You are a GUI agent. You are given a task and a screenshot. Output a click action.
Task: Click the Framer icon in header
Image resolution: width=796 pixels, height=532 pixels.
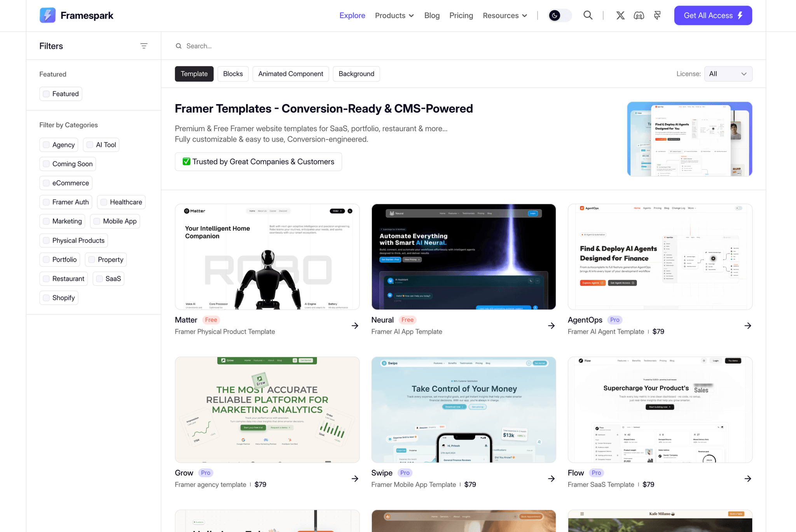pos(657,16)
